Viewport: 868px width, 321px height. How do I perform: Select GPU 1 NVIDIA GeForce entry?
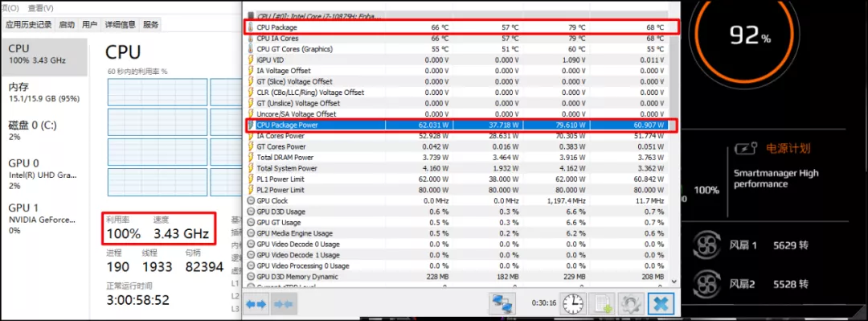tap(45, 219)
